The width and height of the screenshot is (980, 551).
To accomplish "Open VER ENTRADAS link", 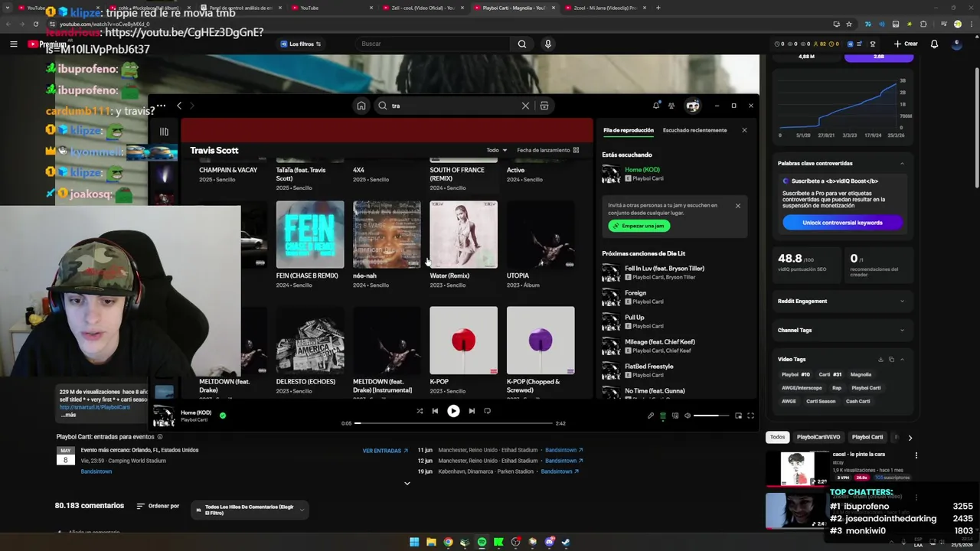I will (x=385, y=451).
